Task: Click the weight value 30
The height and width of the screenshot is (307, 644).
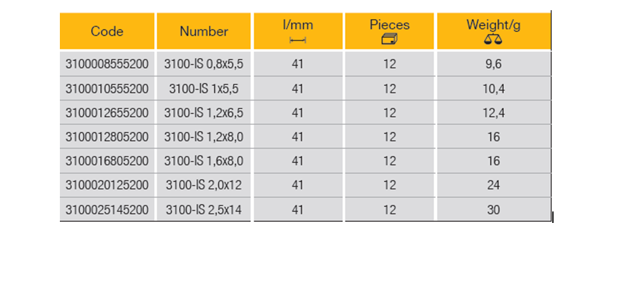Action: click(x=493, y=210)
